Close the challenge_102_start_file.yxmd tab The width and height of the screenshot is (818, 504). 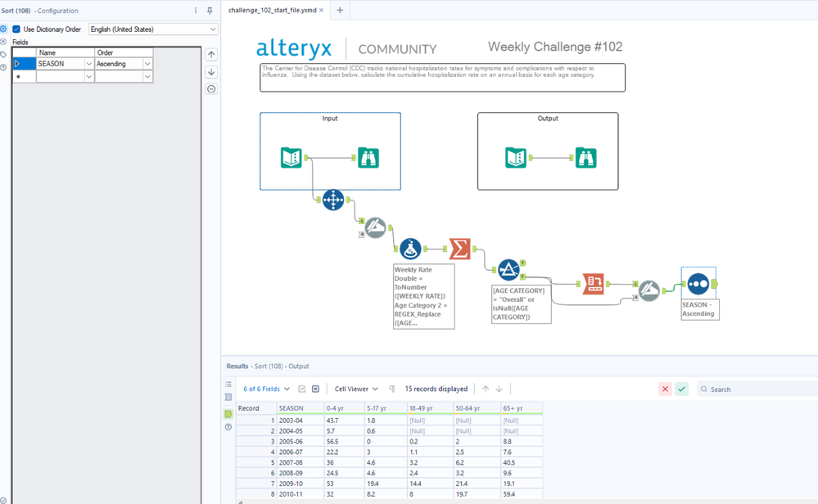coord(321,11)
